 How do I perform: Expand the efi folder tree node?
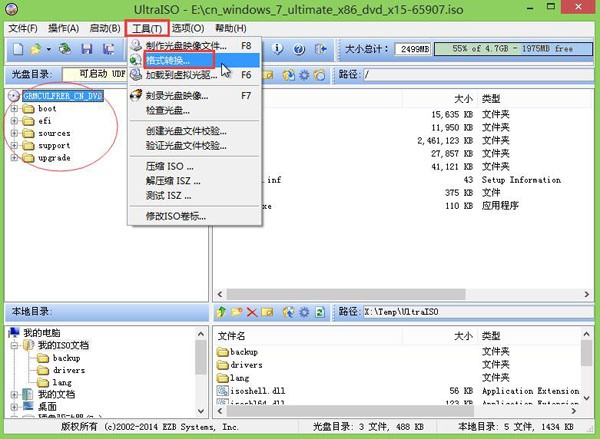14,121
